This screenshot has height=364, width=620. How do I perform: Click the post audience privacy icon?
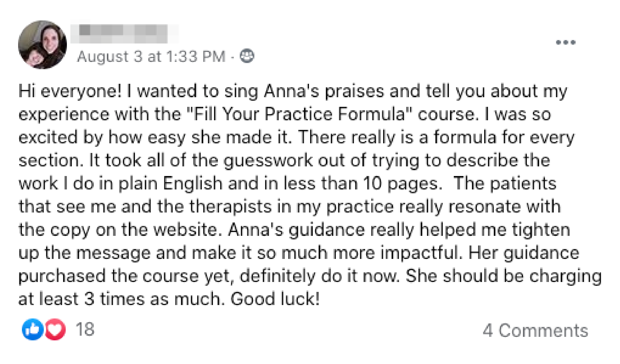tap(247, 56)
